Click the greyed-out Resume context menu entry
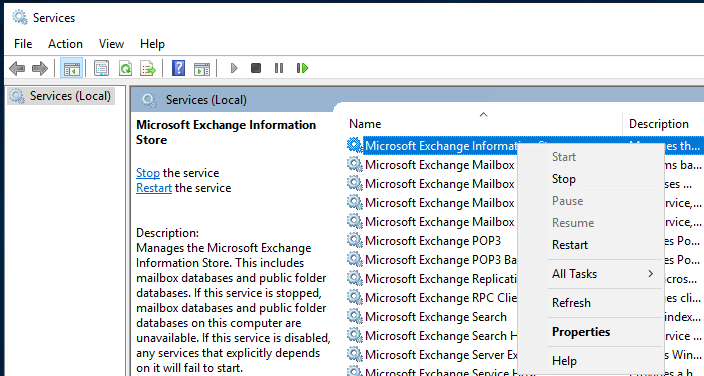Image resolution: width=704 pixels, height=376 pixels. (590, 223)
